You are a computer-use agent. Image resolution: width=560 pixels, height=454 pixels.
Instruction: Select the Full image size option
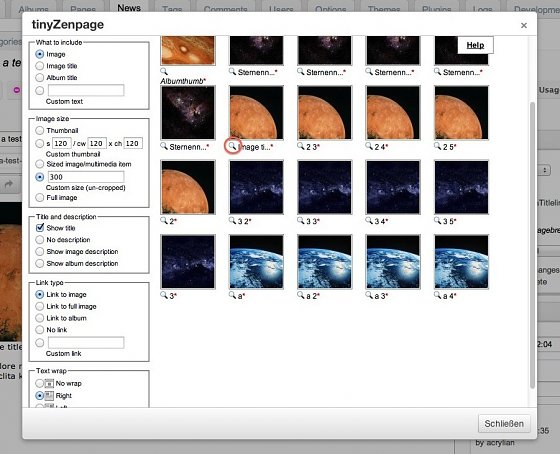pos(40,198)
